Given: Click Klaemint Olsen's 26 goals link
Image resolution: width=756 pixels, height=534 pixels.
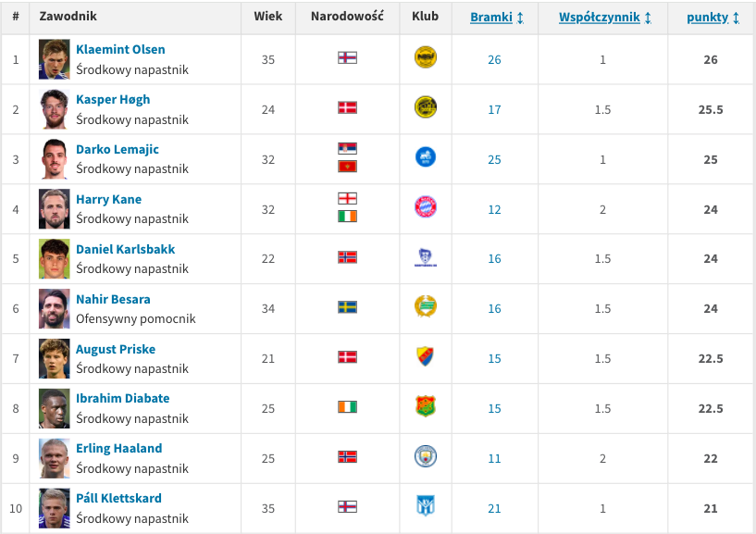Looking at the screenshot, I should tap(494, 59).
